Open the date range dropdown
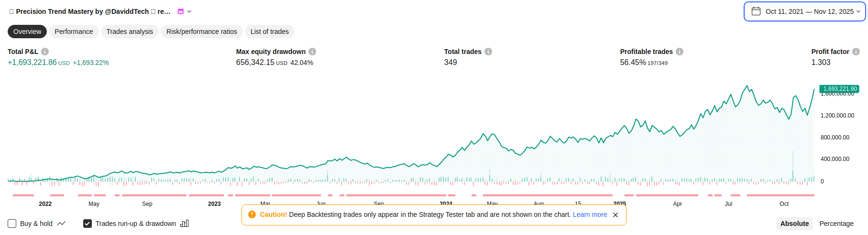This screenshot has height=235, width=868. (x=805, y=11)
